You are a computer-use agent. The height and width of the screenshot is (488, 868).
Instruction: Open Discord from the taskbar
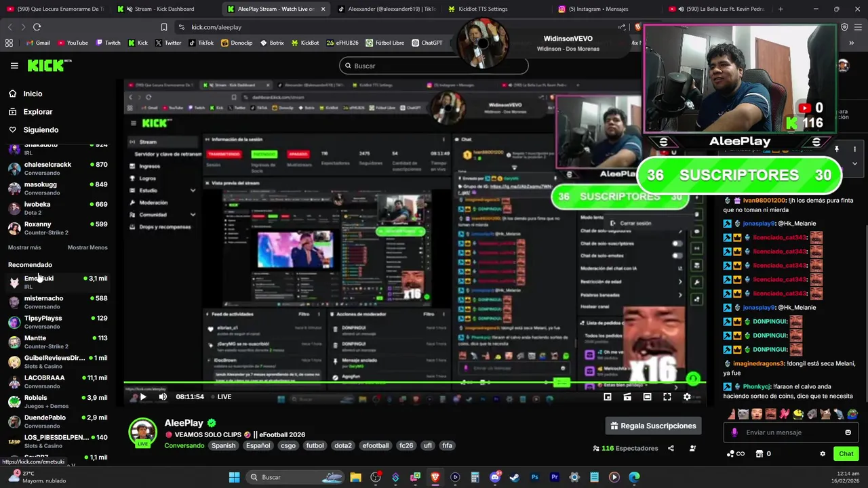pyautogui.click(x=495, y=477)
